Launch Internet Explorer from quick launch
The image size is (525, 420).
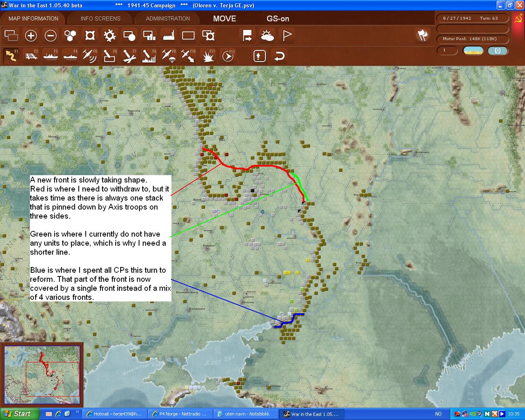pyautogui.click(x=58, y=414)
